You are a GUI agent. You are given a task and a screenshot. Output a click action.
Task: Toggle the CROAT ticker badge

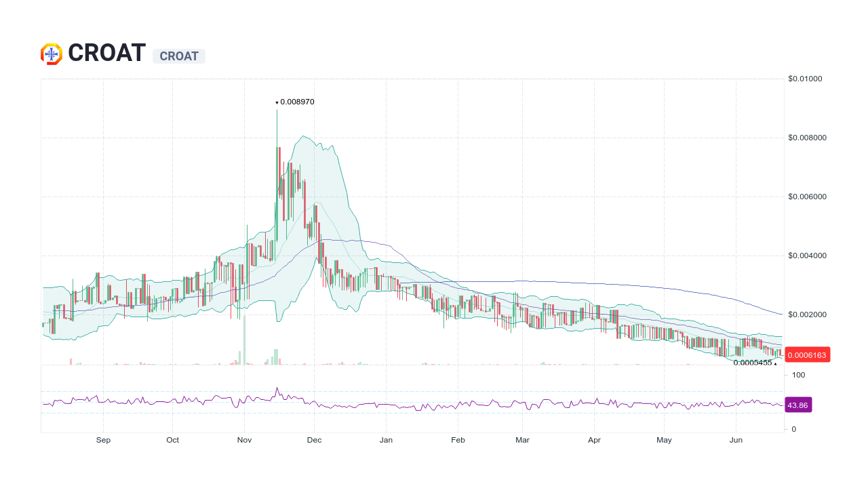(178, 56)
